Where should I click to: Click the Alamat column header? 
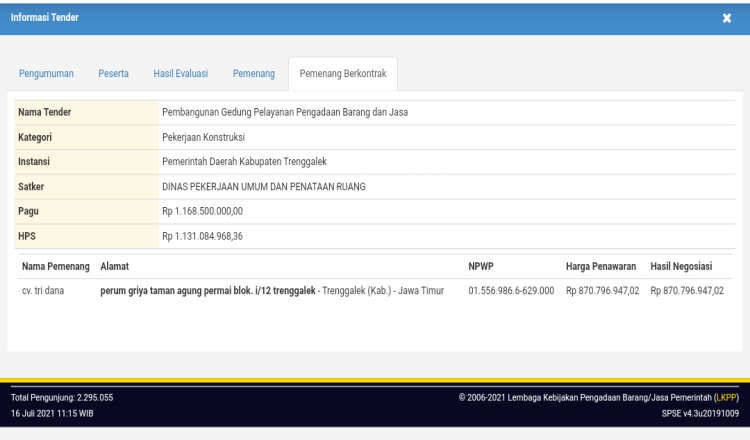(x=114, y=266)
